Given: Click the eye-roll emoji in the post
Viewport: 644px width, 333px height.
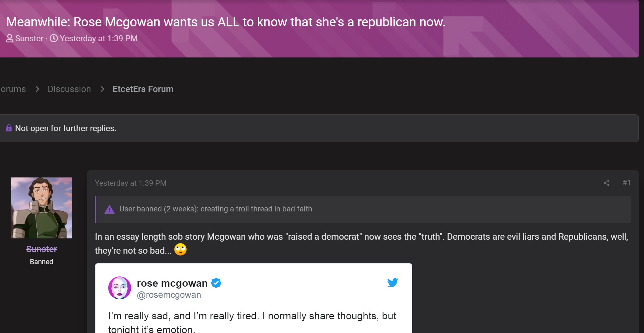Looking at the screenshot, I should point(180,250).
